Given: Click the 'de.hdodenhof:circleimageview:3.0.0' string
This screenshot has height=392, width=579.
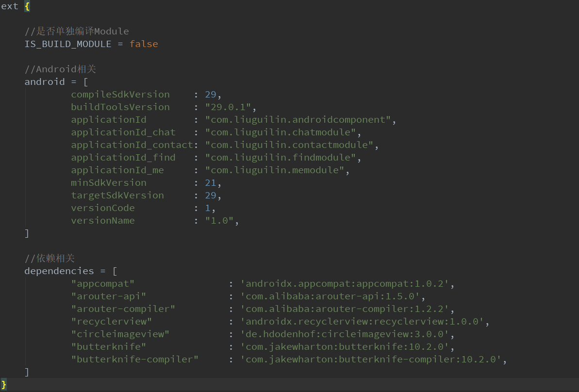Looking at the screenshot, I should (x=347, y=334).
